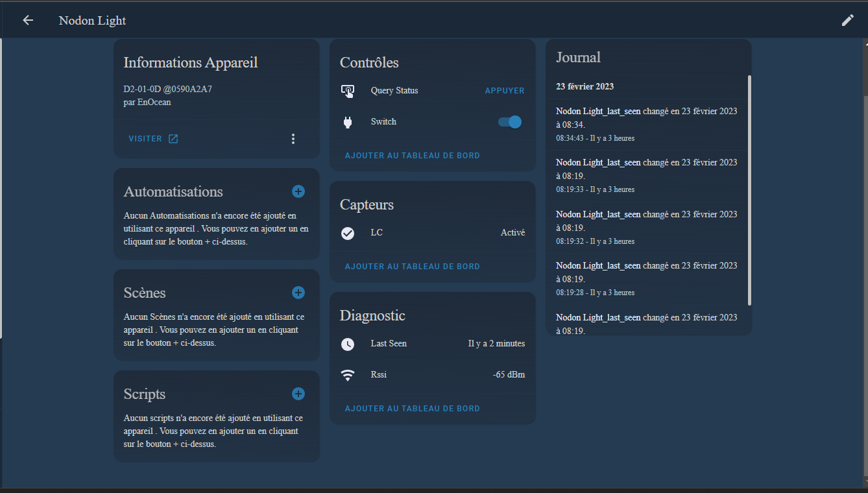
Task: Click the LC checkmark sensor icon
Action: pyautogui.click(x=348, y=233)
